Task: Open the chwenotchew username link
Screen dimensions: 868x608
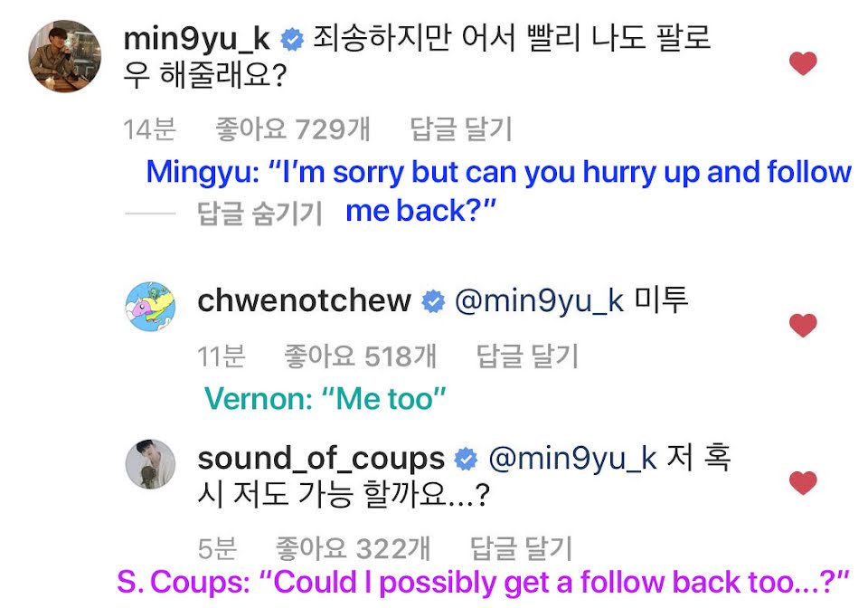Action: point(305,300)
